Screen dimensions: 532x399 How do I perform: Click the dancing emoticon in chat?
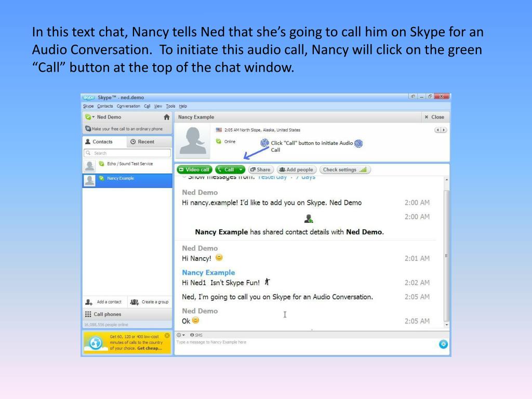click(267, 282)
